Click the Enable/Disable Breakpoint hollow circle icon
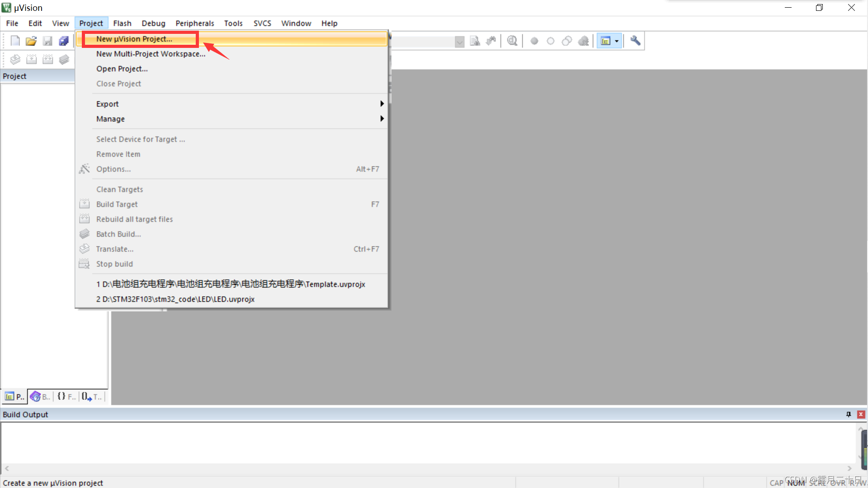Screen dimensions: 868x488 [551, 41]
